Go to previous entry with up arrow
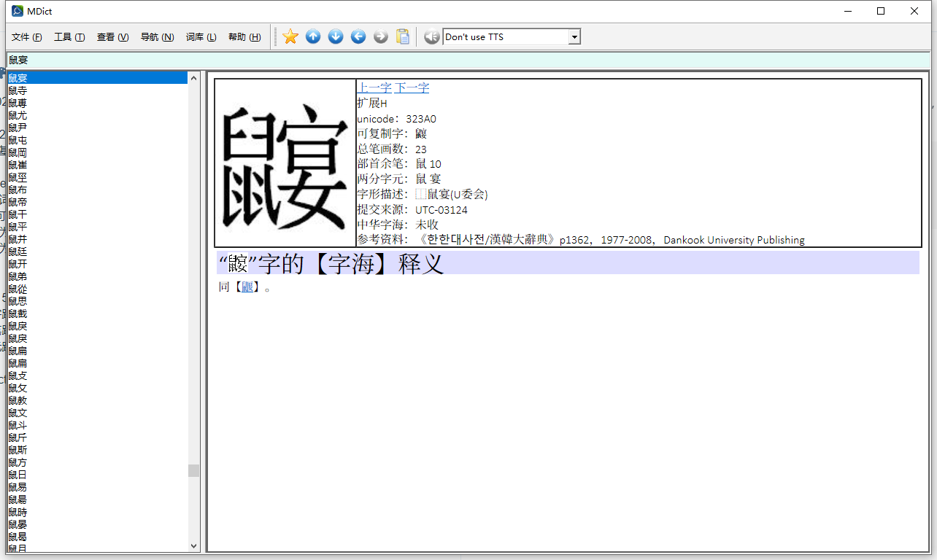937x560 pixels. [313, 36]
